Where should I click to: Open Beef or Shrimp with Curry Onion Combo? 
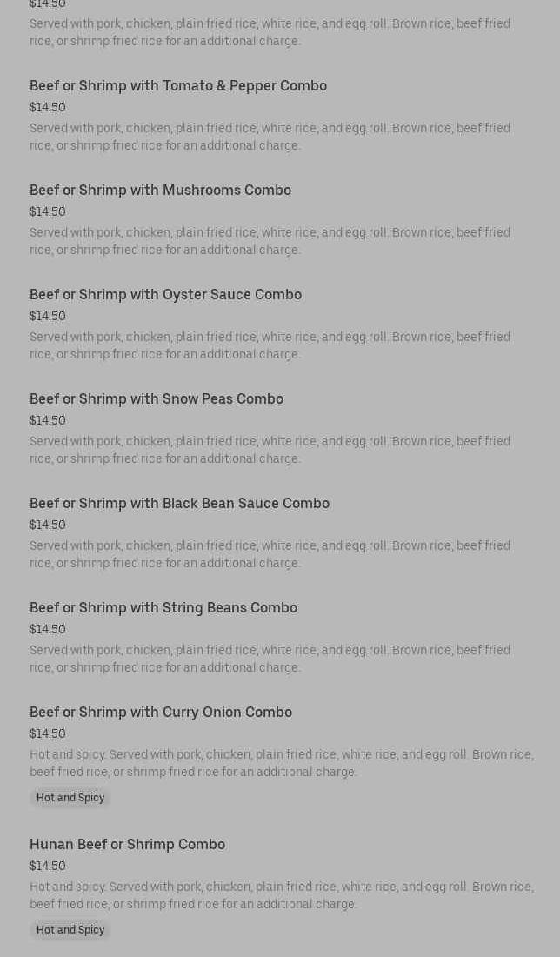(161, 713)
